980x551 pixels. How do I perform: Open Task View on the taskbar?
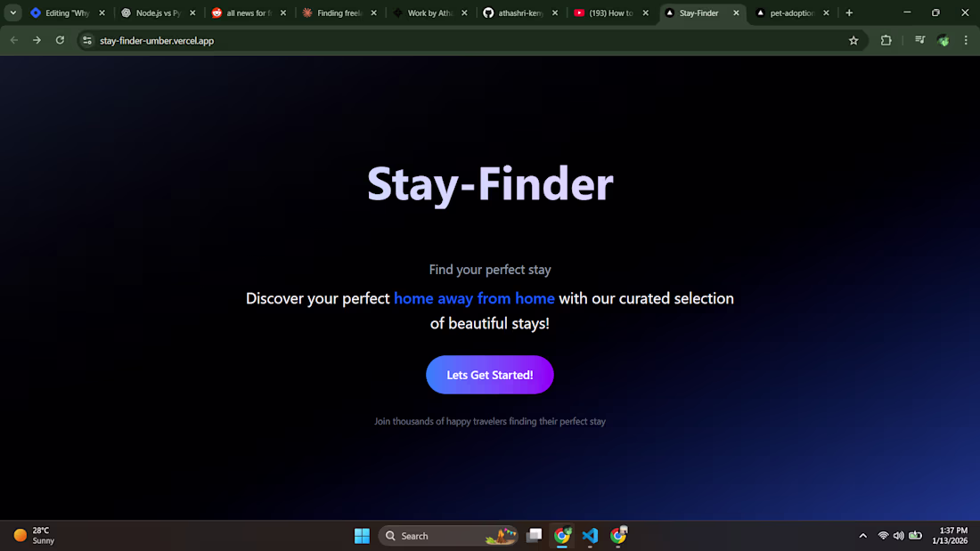click(534, 535)
